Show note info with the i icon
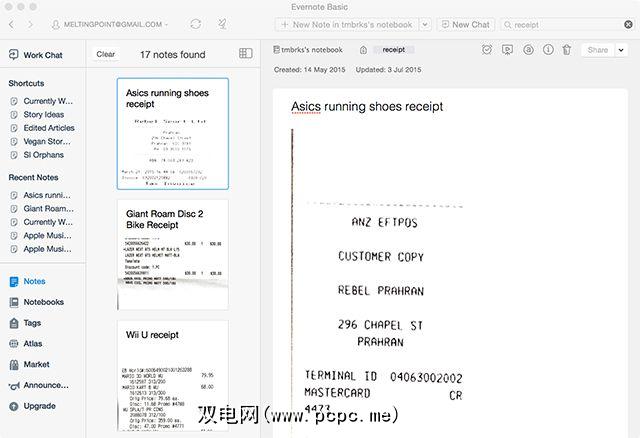Screen dimensions: 640x438 548,50
